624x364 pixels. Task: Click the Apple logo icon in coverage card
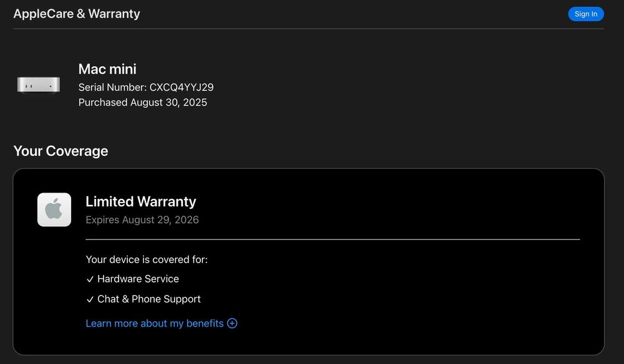[x=54, y=209]
